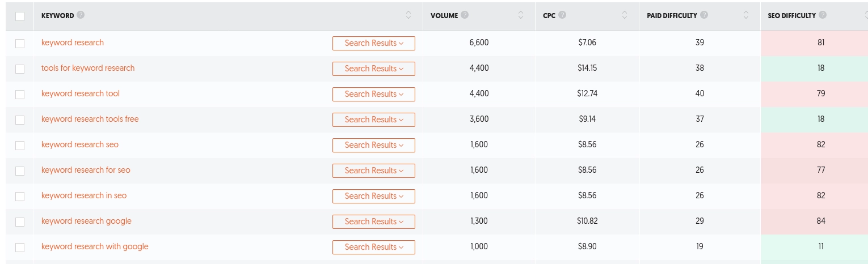Expand Search Results for 'keyword research tools free'
The width and height of the screenshot is (868, 264).
[x=374, y=120]
